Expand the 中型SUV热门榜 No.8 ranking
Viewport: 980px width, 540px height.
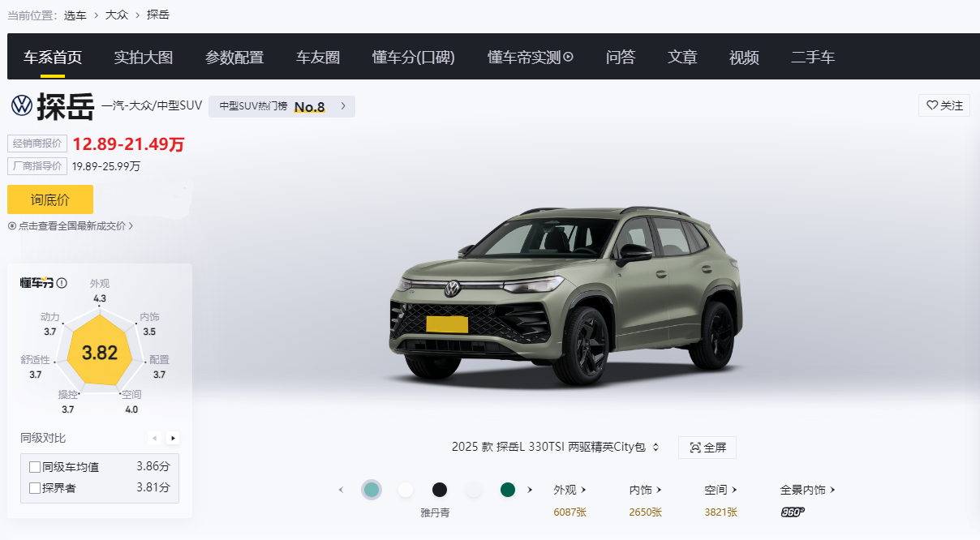(x=282, y=106)
